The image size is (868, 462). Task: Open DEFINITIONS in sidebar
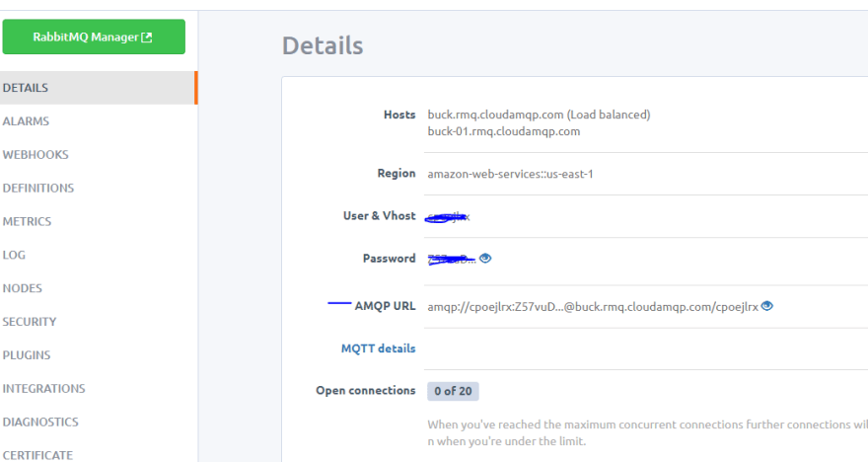click(x=38, y=188)
